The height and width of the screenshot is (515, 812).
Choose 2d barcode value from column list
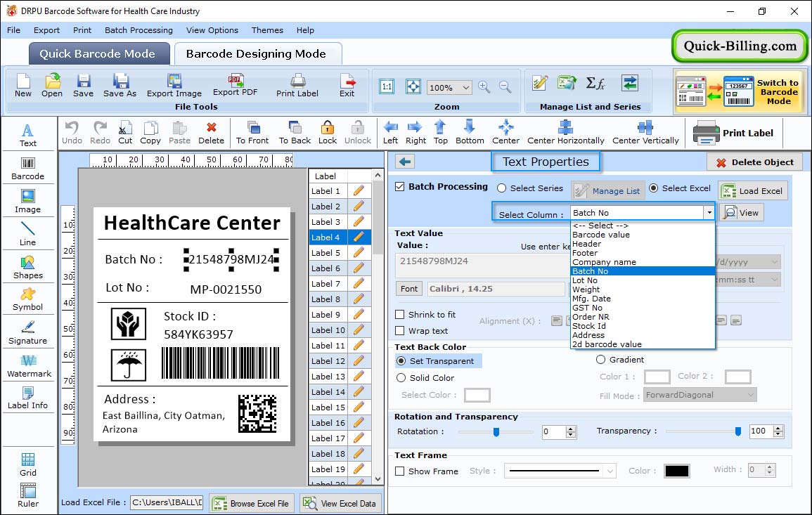click(x=642, y=344)
